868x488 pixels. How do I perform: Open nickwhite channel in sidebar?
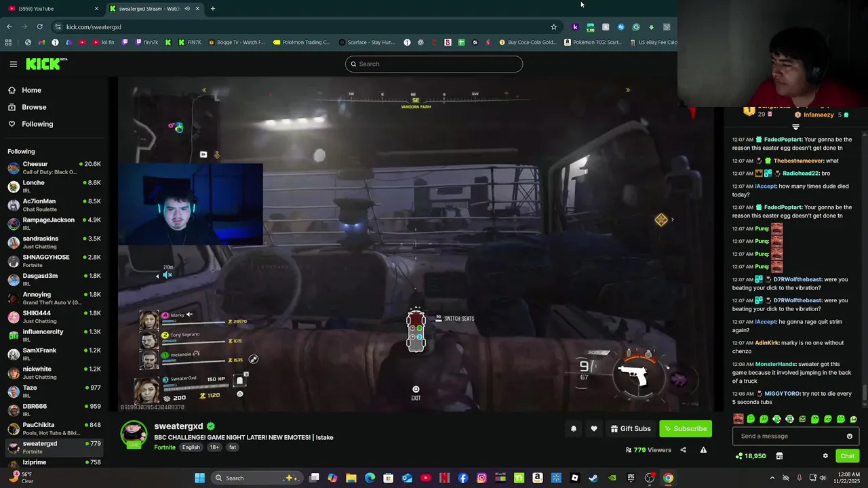coord(54,373)
